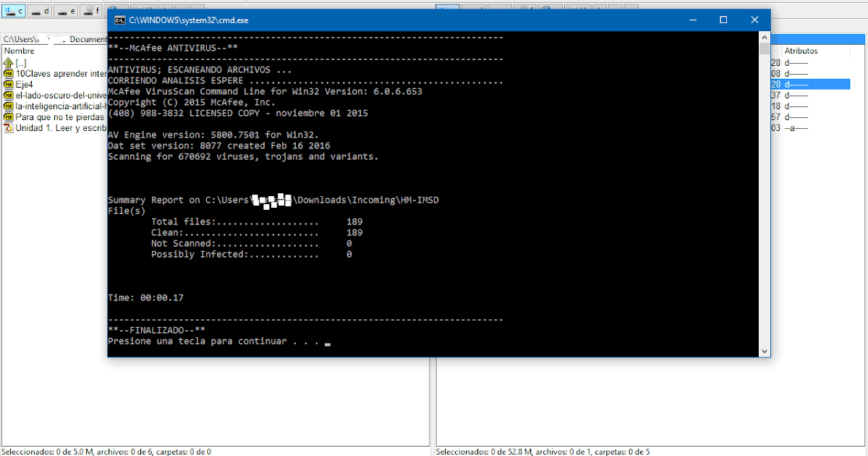Viewport: 868px width, 456px height.
Task: Select drive c in left panel
Action: [14, 11]
